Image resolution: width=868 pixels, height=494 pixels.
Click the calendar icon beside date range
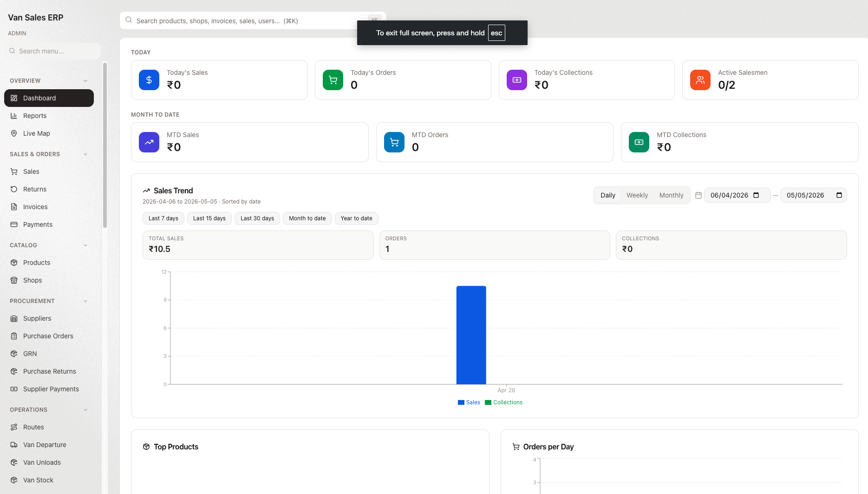click(x=698, y=195)
